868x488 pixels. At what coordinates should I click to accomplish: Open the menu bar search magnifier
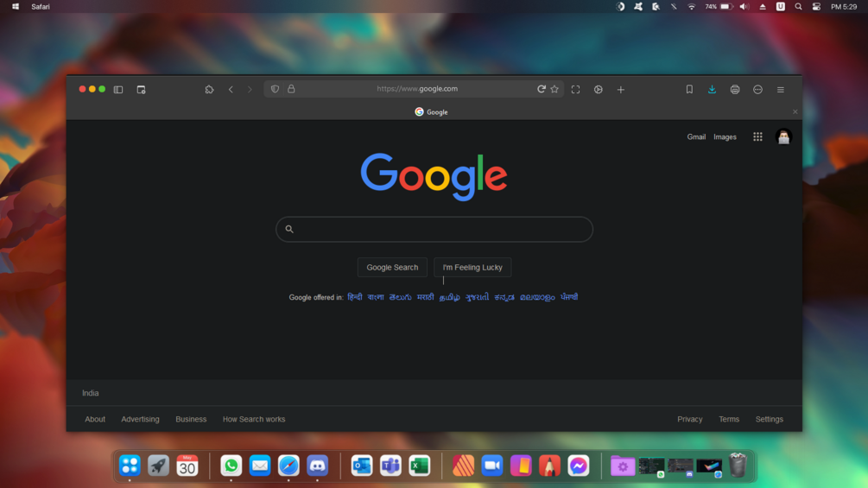(x=798, y=7)
